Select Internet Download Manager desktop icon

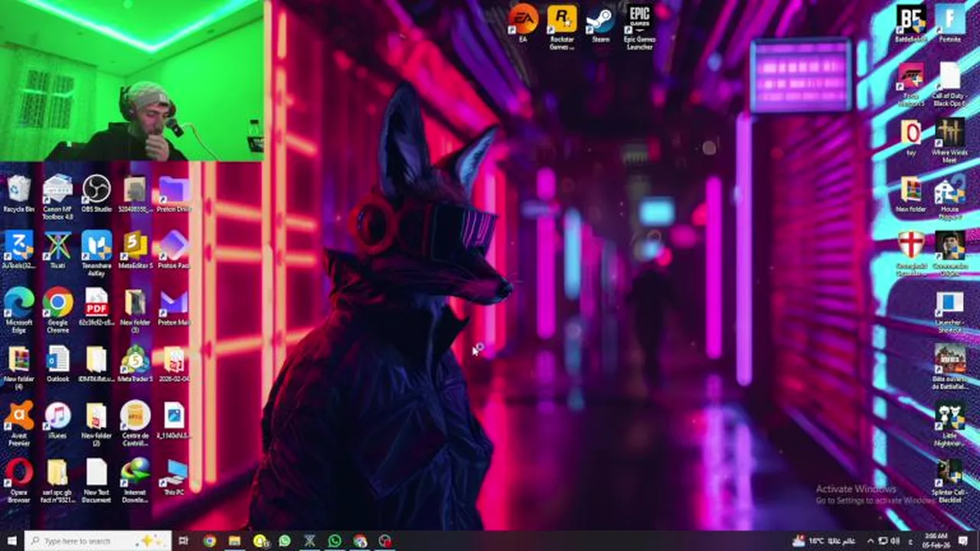pyautogui.click(x=136, y=480)
